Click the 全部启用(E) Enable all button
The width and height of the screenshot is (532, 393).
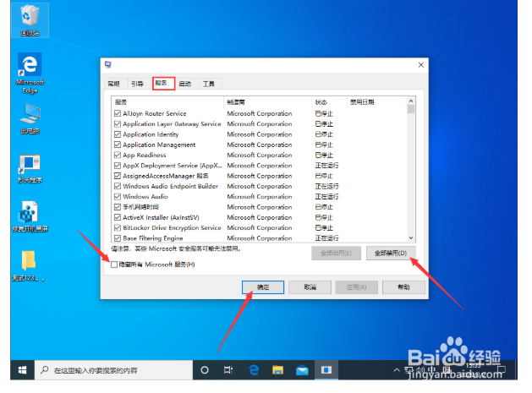(336, 254)
